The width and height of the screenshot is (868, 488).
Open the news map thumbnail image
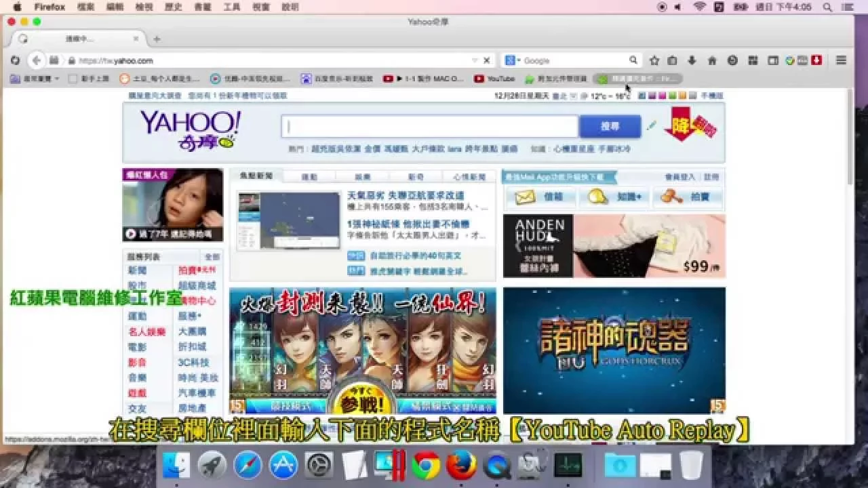(288, 221)
